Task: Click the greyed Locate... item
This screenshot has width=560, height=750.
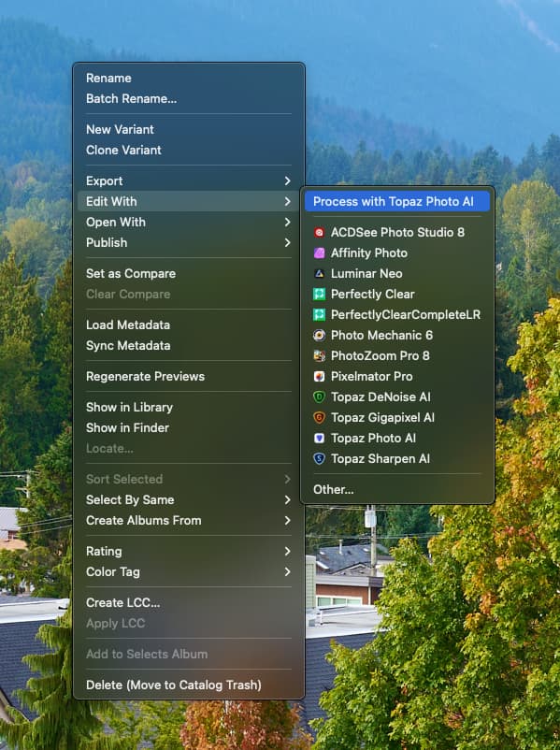Action: [189, 448]
